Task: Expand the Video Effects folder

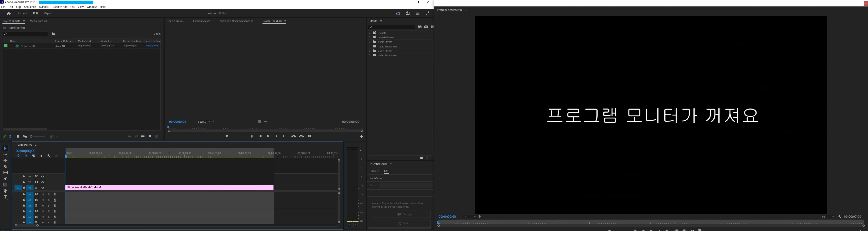Action: pyautogui.click(x=370, y=51)
